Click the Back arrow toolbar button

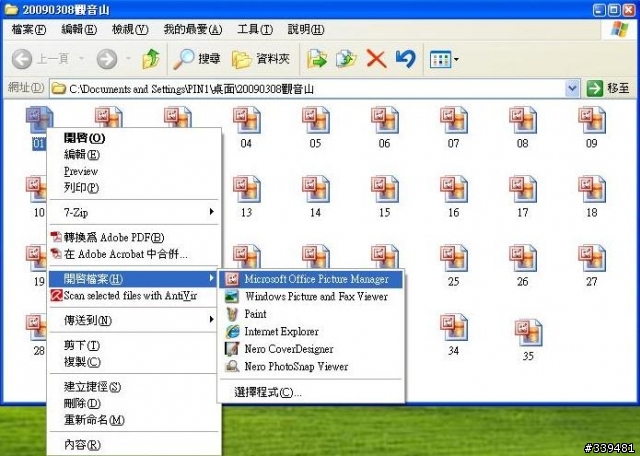click(x=22, y=59)
